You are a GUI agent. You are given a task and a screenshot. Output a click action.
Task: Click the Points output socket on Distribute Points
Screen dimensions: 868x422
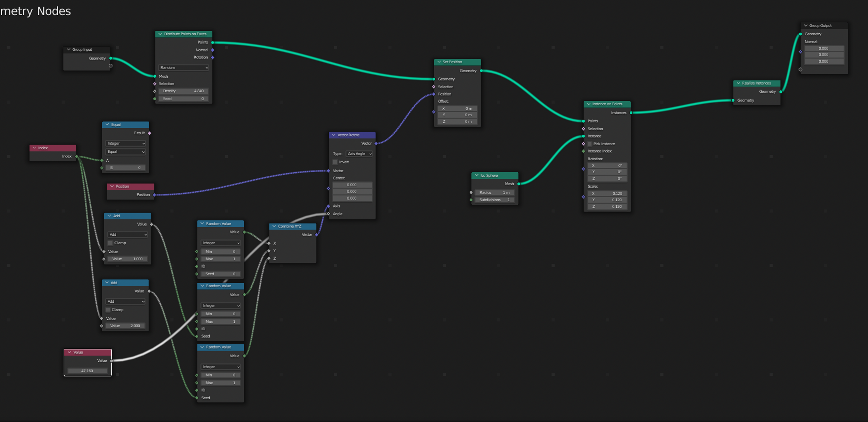[x=213, y=43]
